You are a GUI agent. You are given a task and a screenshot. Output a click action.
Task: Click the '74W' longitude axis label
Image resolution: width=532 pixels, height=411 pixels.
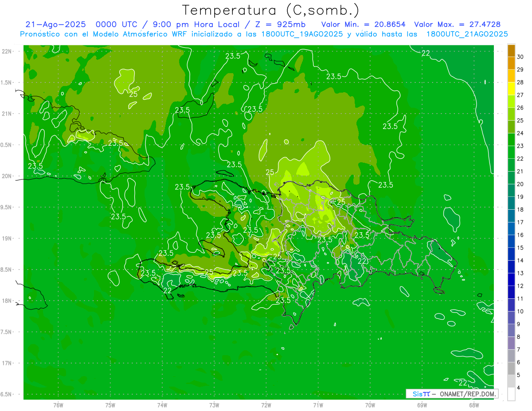click(162, 405)
